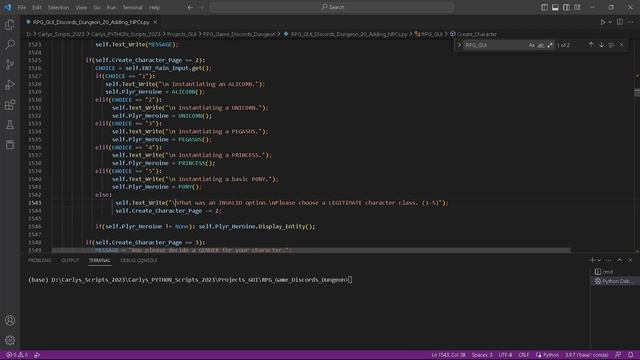Open the Explorer view in activity bar

point(10,24)
